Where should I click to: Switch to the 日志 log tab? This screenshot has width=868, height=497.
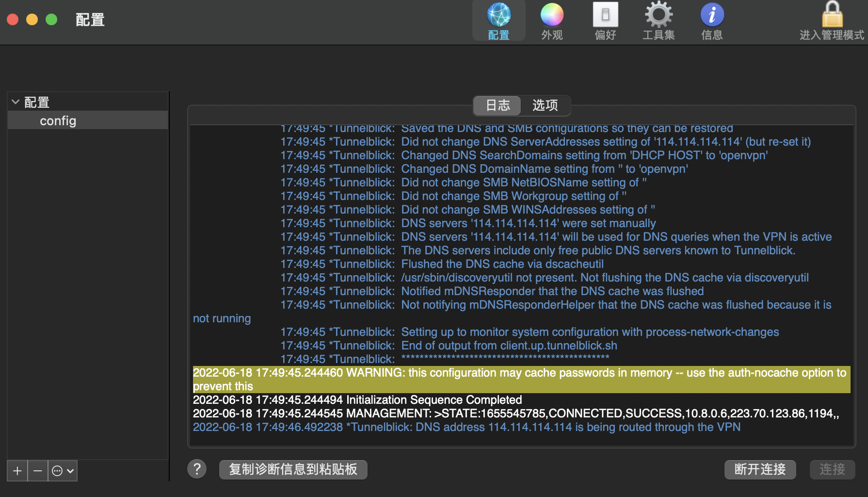coord(498,105)
